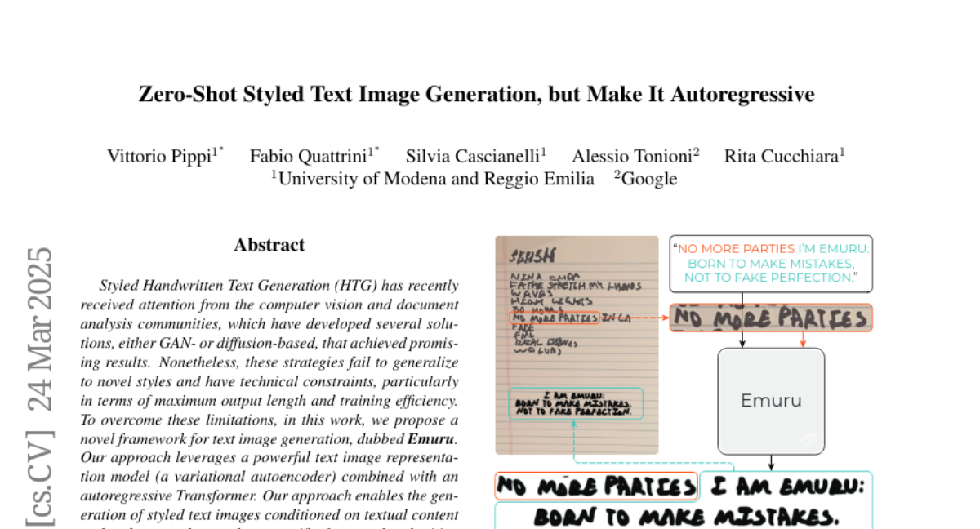The width and height of the screenshot is (980, 529).
Task: Select author Rita Cucchiara
Action: pyautogui.click(x=782, y=156)
